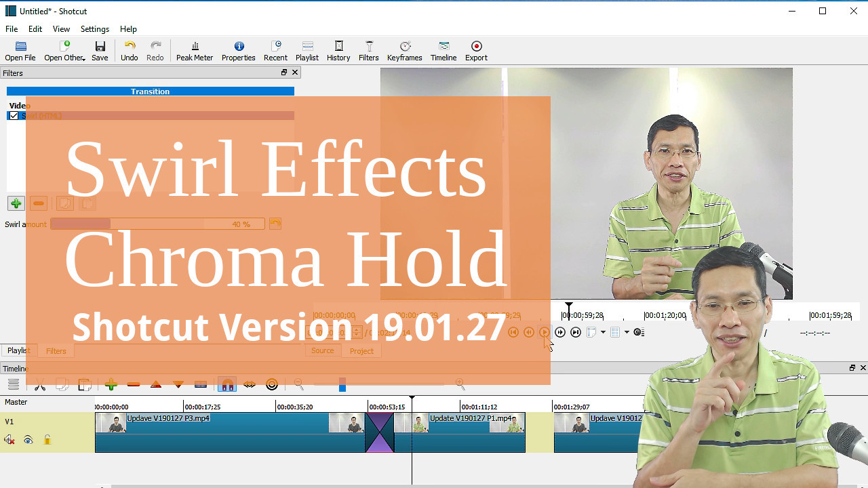Lock the V1 track
Image resolution: width=868 pixels, height=488 pixels.
47,440
